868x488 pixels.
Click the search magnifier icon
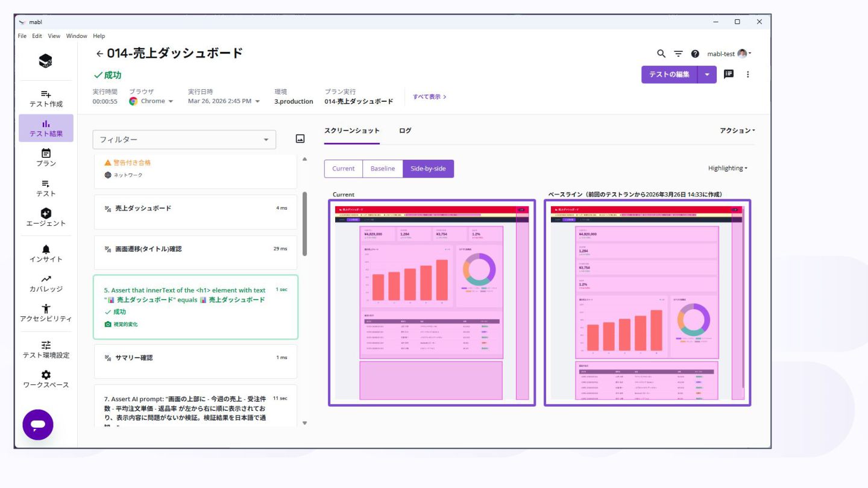(661, 54)
